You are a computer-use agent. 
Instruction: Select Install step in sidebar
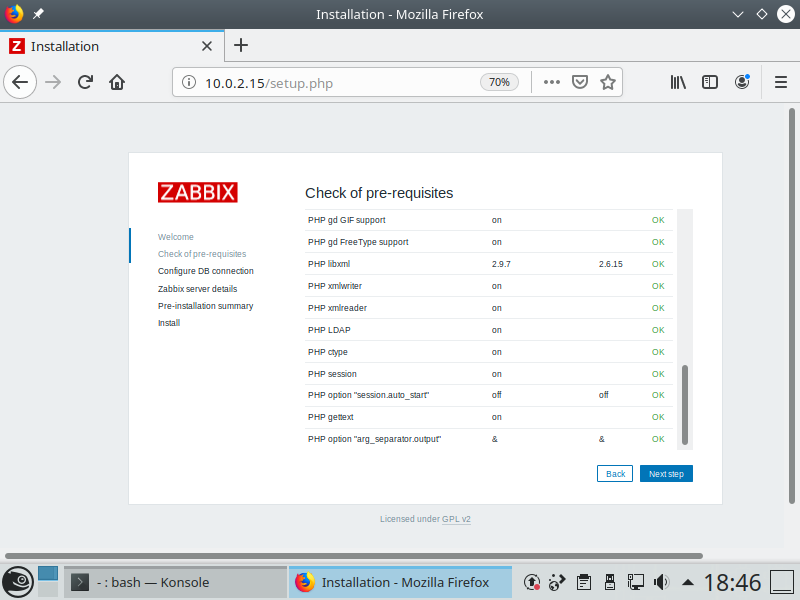pos(169,323)
